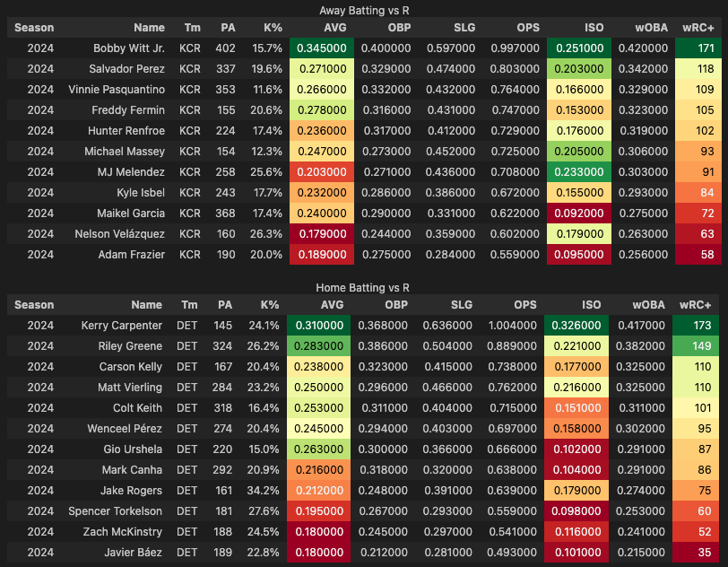The image size is (728, 567).
Task: Click Carson Kelly Tm cell DET
Action: [x=186, y=367]
